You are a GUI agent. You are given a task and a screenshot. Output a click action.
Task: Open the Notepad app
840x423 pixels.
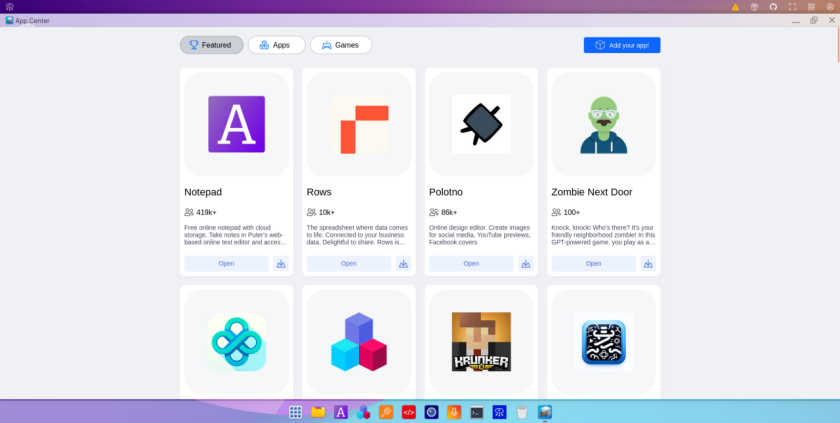click(x=227, y=263)
